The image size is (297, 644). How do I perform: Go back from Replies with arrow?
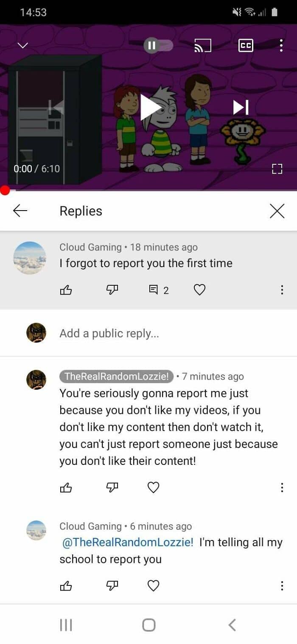point(20,211)
